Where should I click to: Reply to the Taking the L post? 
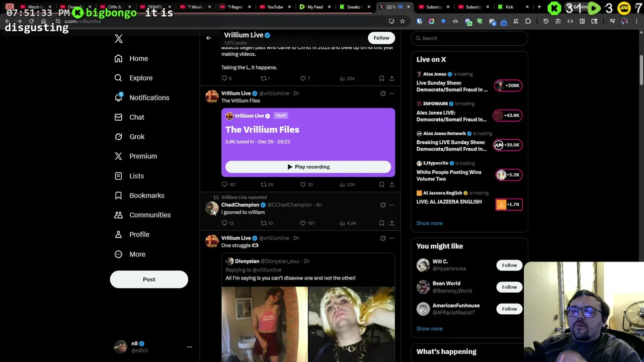coord(227,78)
